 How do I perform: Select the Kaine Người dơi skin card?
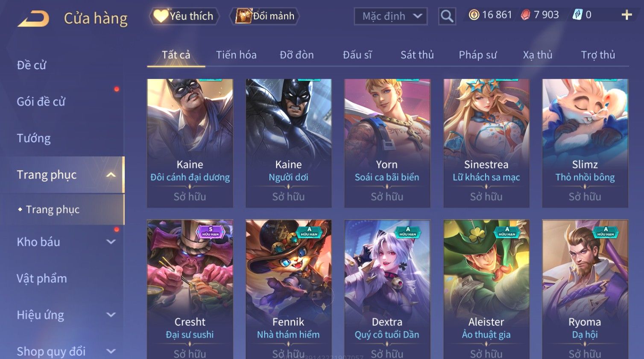[x=289, y=143]
